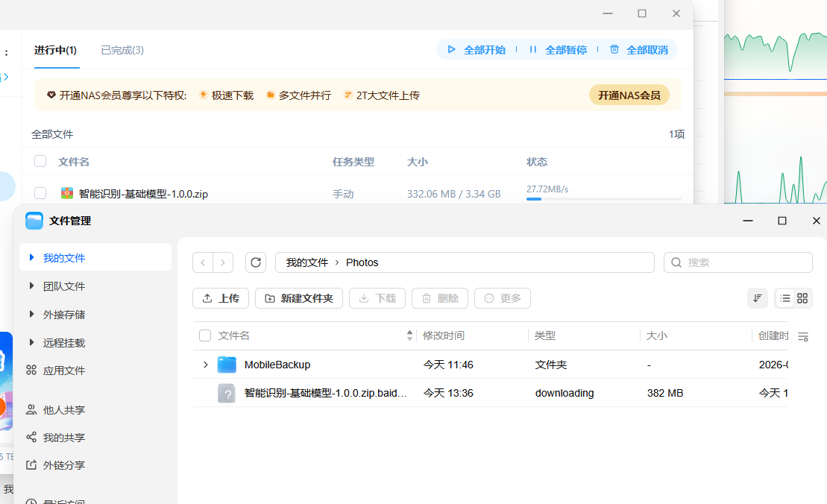Click the 下载 download button
Image resolution: width=827 pixels, height=504 pixels.
(377, 298)
